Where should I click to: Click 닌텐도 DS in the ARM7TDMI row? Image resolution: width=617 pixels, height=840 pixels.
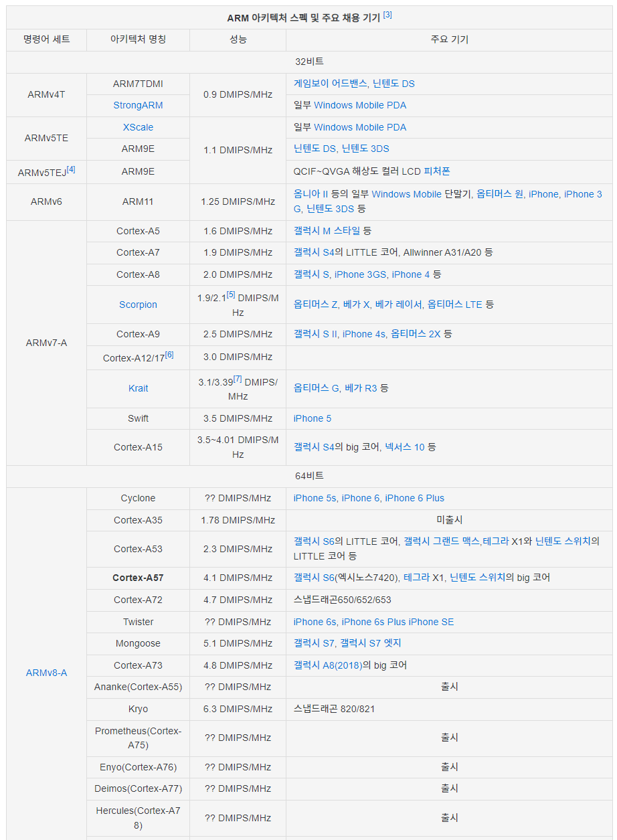(x=393, y=84)
